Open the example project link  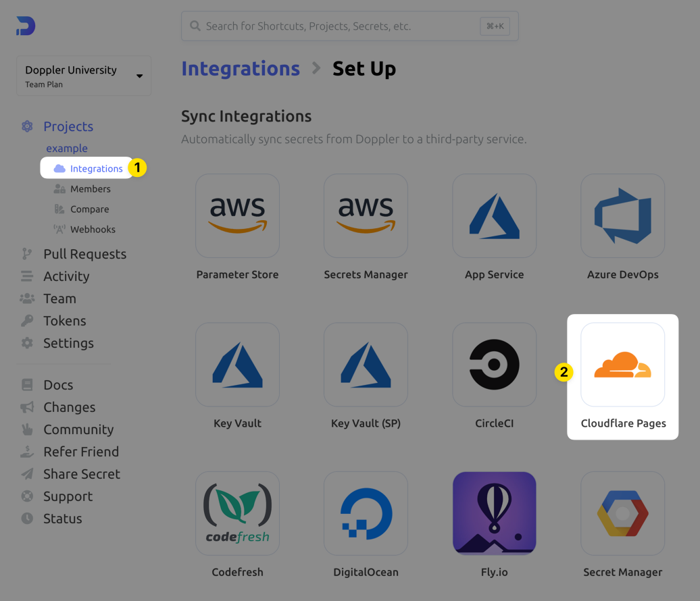pos(67,148)
